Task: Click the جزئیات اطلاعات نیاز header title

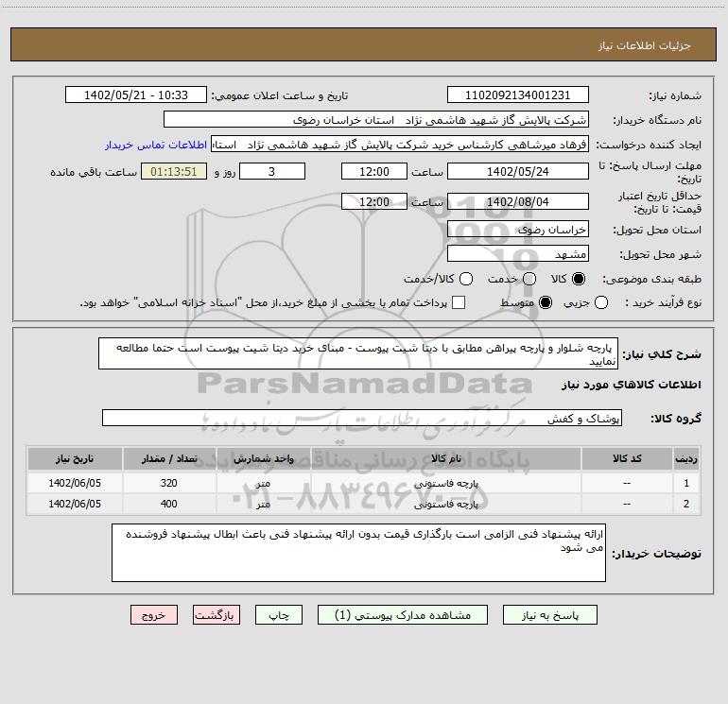Action: 645,45
